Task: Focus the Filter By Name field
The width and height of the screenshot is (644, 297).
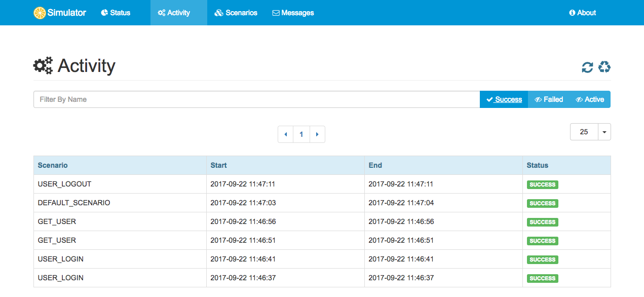Action: tap(256, 99)
